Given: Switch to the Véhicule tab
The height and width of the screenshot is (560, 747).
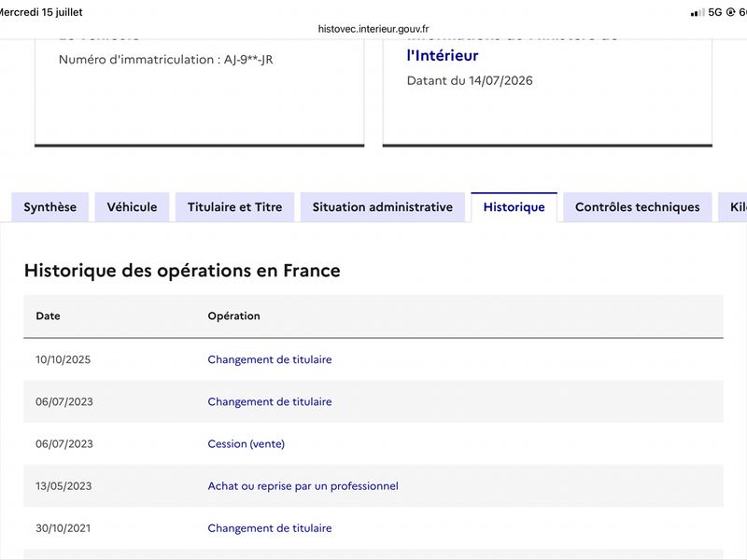Looking at the screenshot, I should point(132,207).
